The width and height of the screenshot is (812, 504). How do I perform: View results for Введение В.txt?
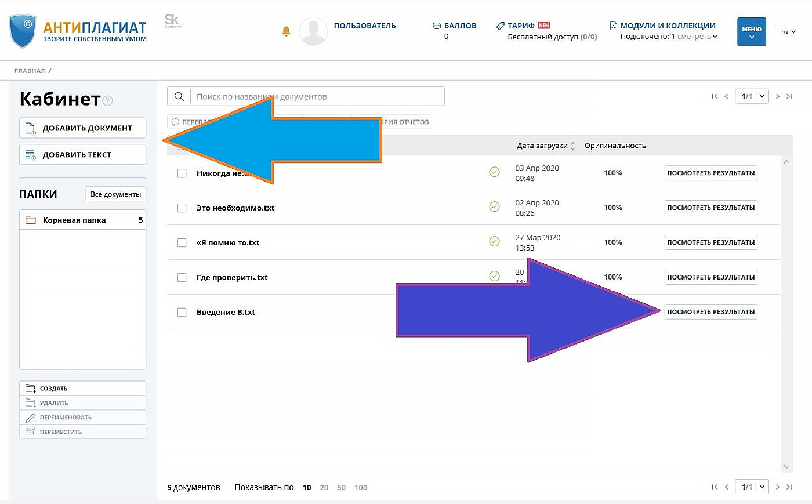pyautogui.click(x=710, y=312)
